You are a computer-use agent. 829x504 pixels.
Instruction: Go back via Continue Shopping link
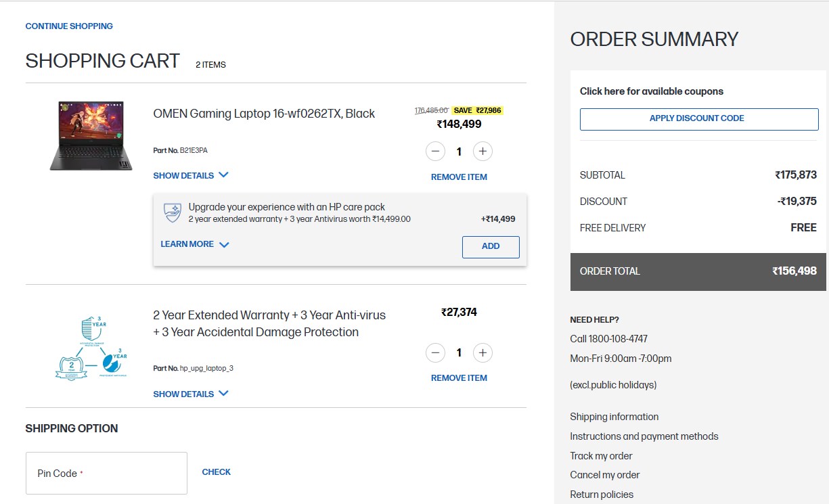69,26
